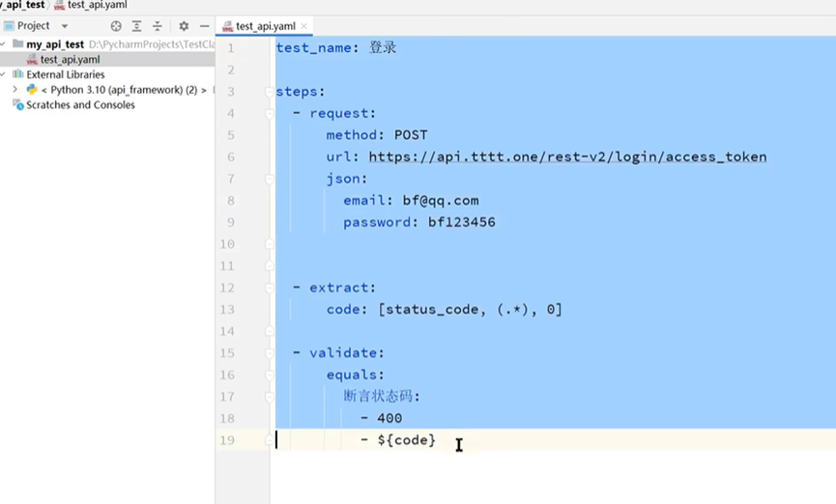
Task: Click the Scratches and Consoles icon
Action: coord(18,105)
